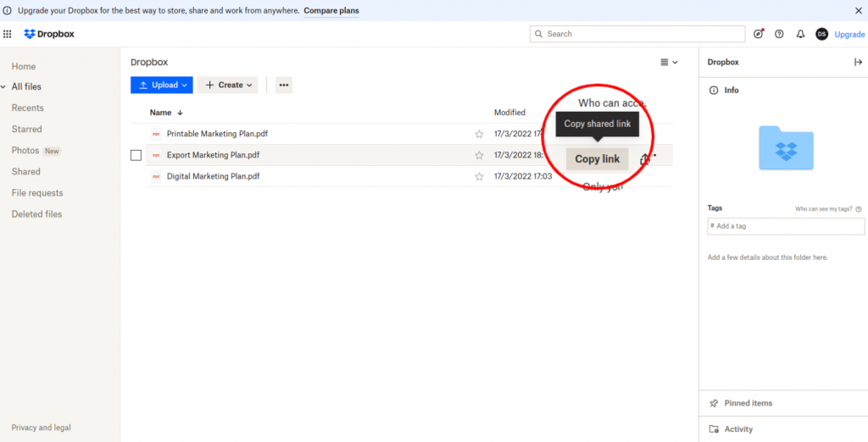Screen dimensions: 868x442
Task: Close the upgrade banner
Action: 858,10
